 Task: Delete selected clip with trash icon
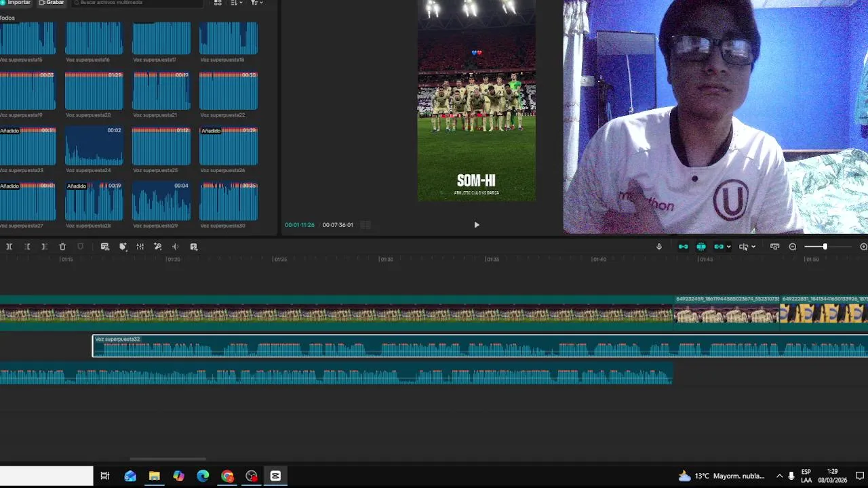62,247
